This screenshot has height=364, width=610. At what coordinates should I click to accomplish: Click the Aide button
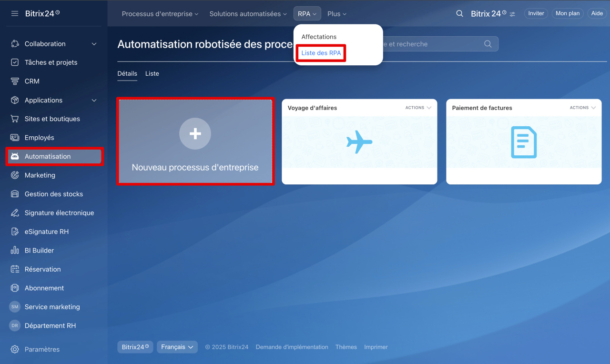pyautogui.click(x=597, y=13)
